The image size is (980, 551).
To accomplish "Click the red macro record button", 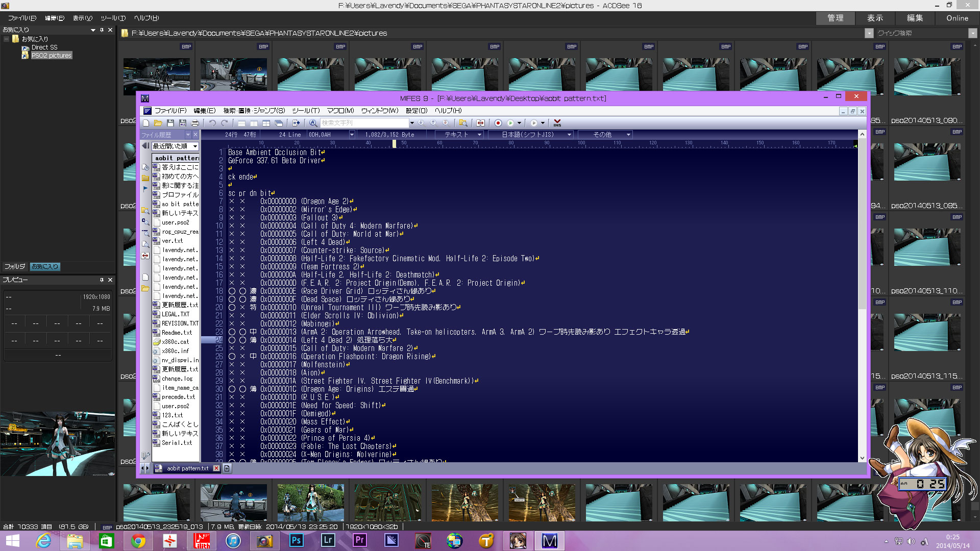I will pos(498,123).
